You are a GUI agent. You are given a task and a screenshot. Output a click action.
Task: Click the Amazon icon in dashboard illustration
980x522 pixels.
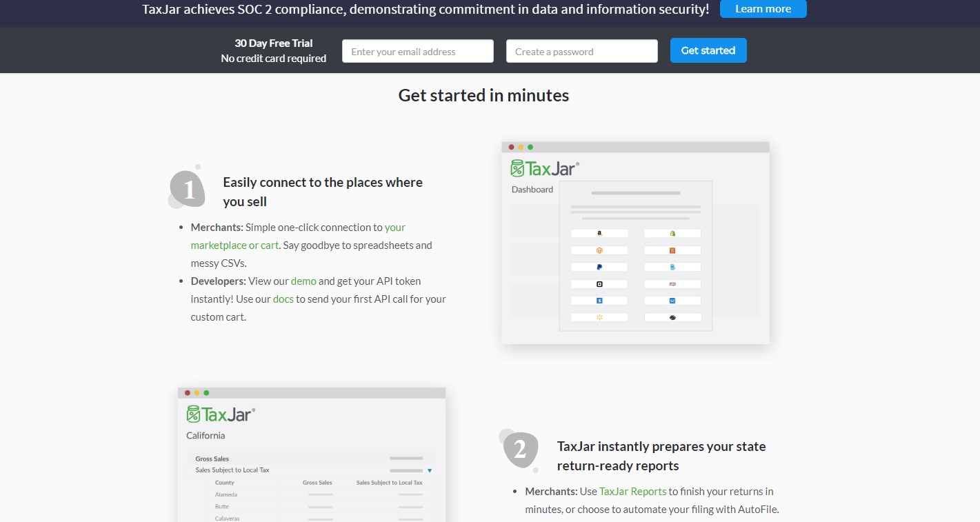click(x=599, y=233)
